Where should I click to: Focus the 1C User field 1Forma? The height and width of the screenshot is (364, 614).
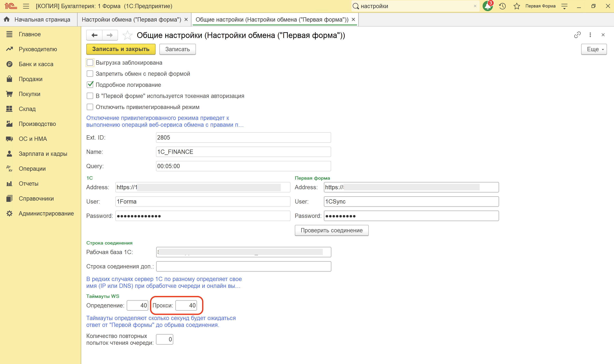pos(203,201)
